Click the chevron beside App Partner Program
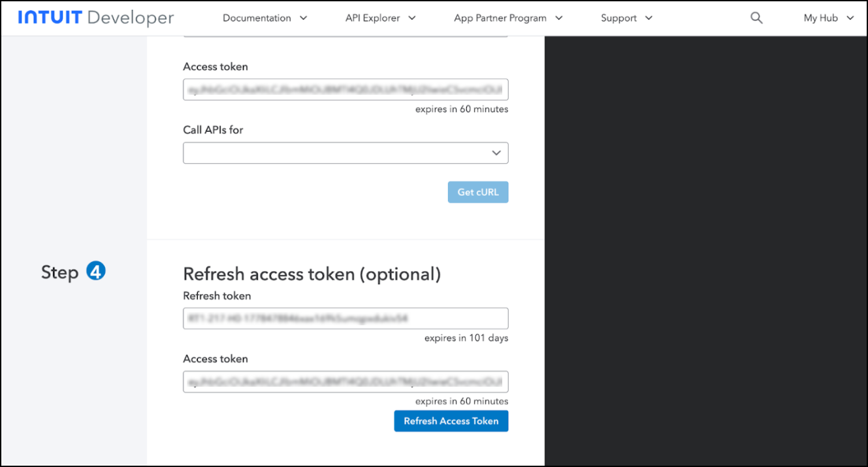 pos(558,18)
